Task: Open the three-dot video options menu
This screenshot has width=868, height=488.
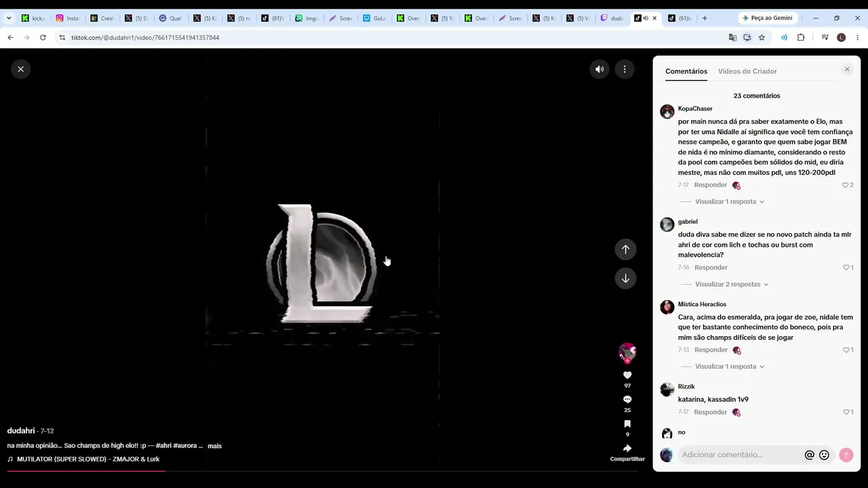Action: [625, 68]
